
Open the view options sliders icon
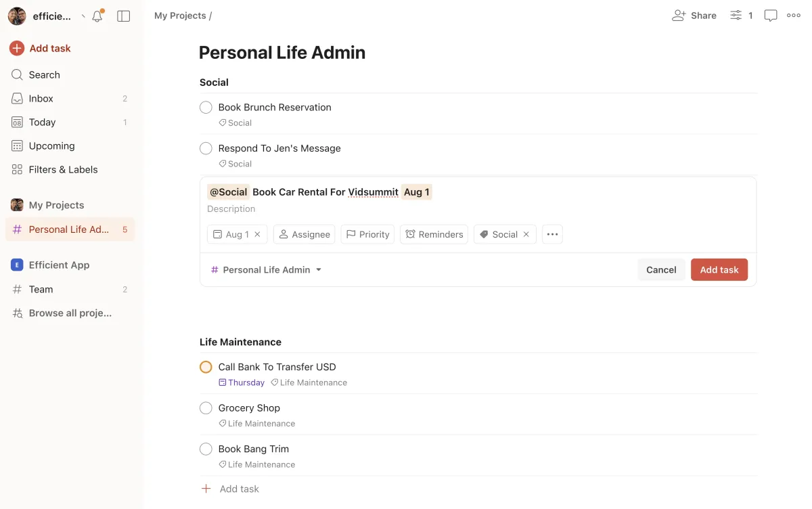click(x=736, y=16)
